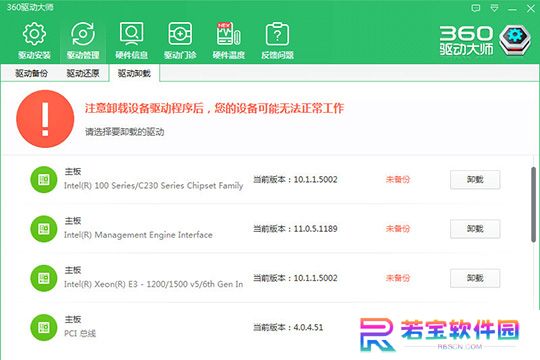The image size is (540, 360).
Task: Click motherboard icon for Intel Xeon E3 row
Action: pos(44,278)
